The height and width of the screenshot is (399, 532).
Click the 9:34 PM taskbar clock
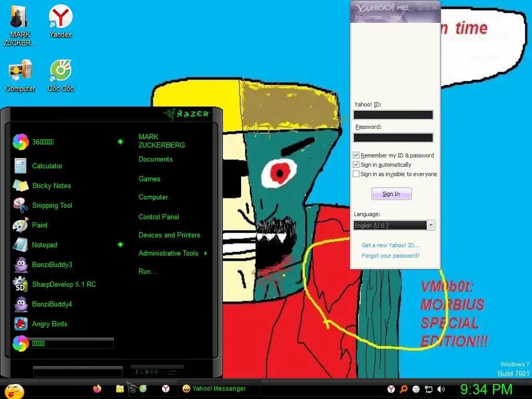pos(486,389)
